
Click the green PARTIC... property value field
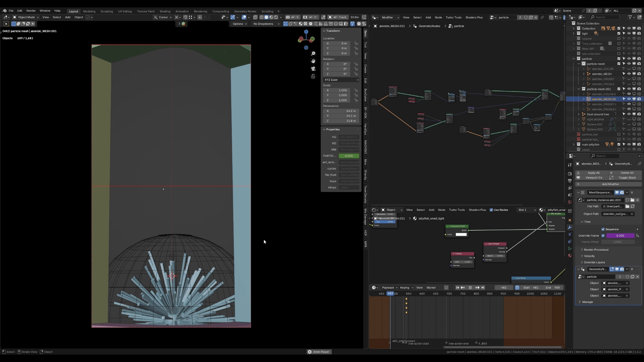coord(349,156)
